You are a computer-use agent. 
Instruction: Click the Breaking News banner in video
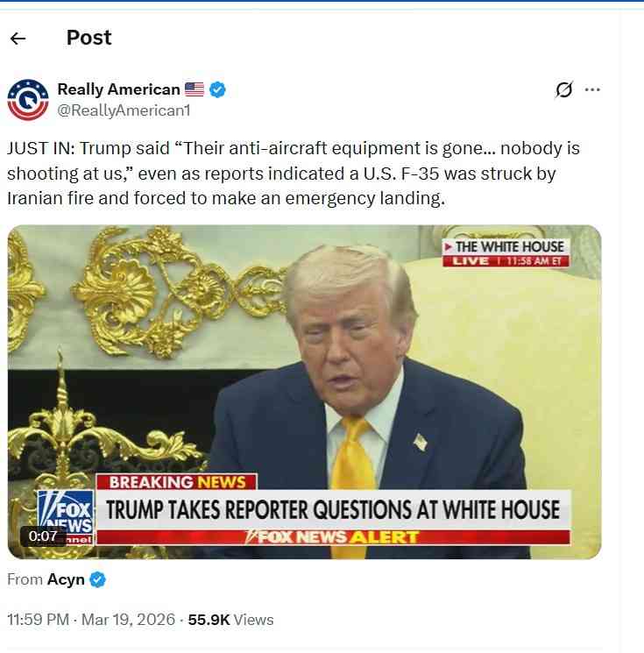176,482
